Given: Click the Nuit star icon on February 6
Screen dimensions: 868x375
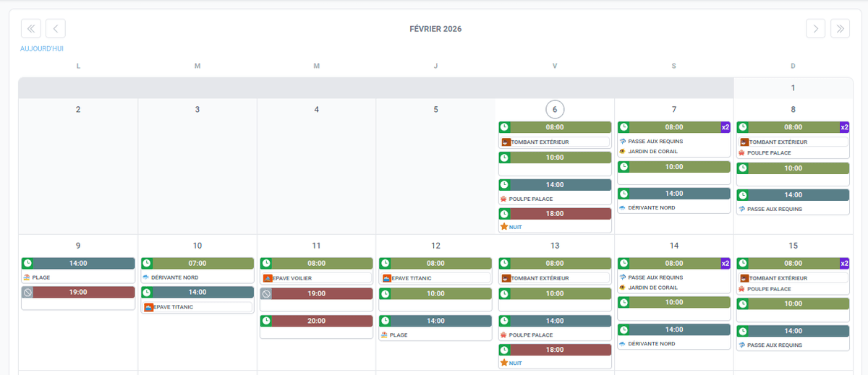Looking at the screenshot, I should coord(504,227).
